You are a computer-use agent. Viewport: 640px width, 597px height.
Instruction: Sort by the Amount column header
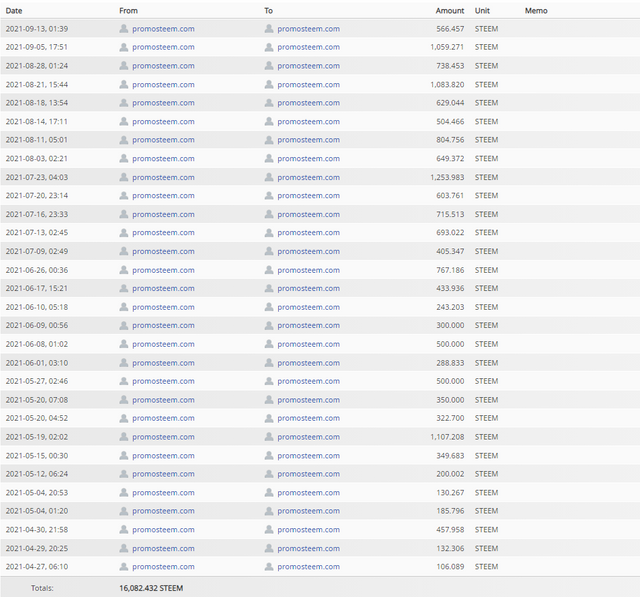point(450,11)
